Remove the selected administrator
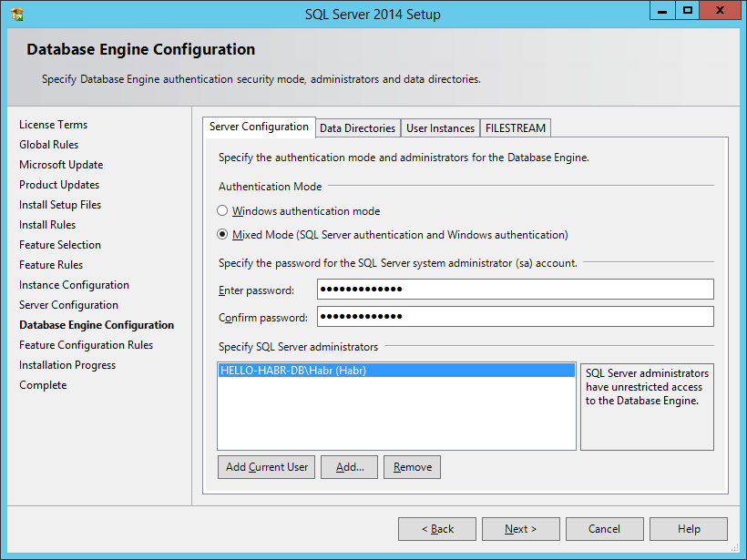The width and height of the screenshot is (747, 560). point(412,466)
